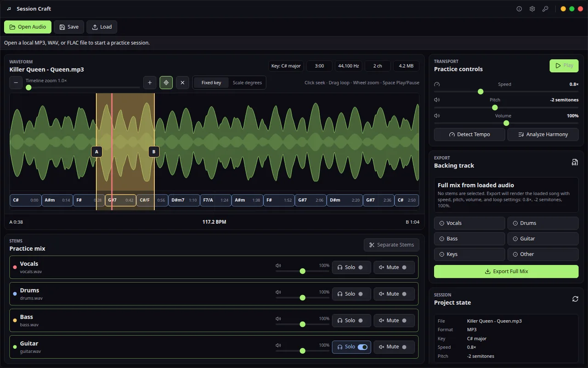Toggle Mute for Drums stem
This screenshot has width=588, height=368.
(x=394, y=294)
